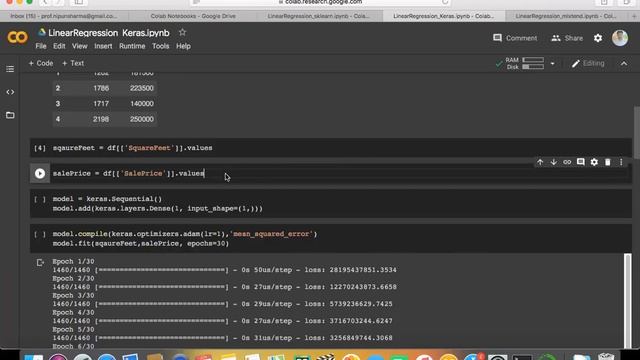Open the File menu
This screenshot has width=640, height=360.
(x=41, y=46)
